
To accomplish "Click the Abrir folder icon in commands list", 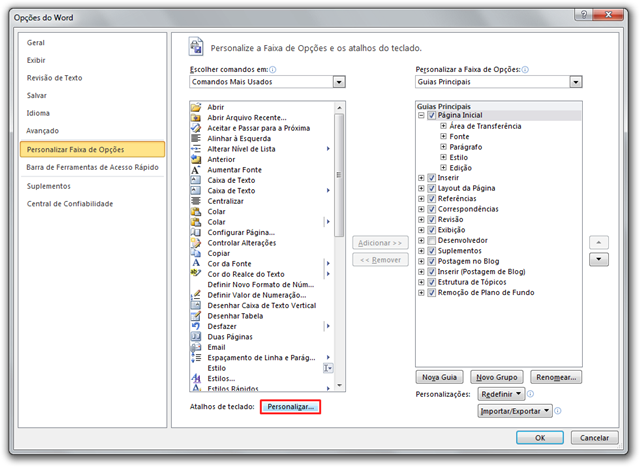I will (196, 107).
